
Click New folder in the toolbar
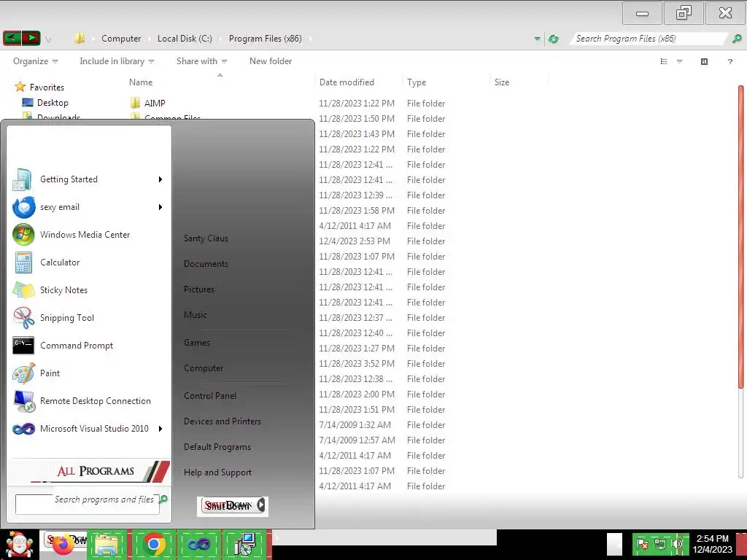(x=271, y=61)
